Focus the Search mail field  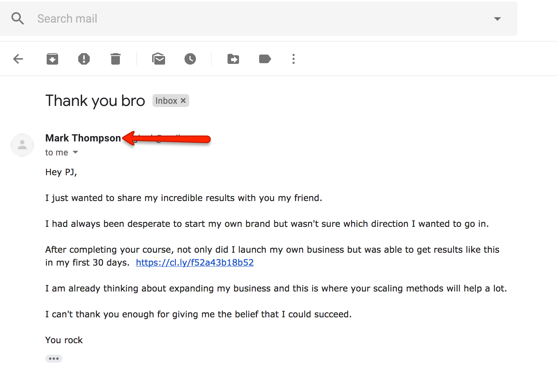coord(258,19)
